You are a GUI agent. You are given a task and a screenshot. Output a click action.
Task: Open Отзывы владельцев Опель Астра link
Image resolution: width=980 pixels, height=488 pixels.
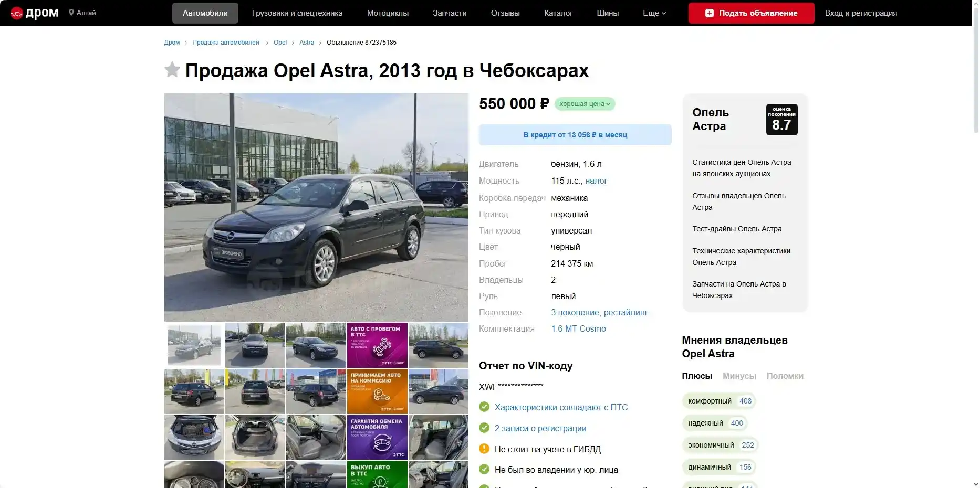(x=739, y=201)
